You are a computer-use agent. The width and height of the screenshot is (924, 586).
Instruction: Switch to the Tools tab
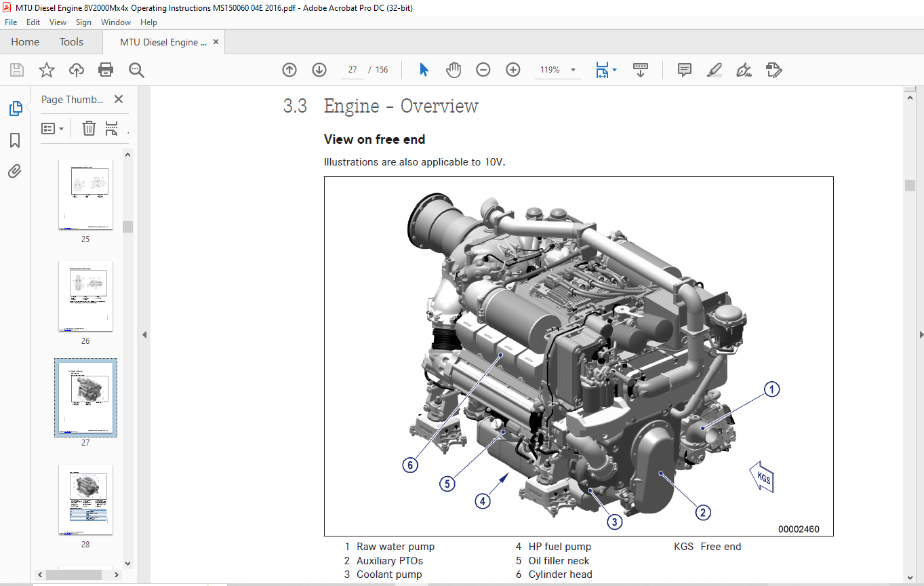71,42
